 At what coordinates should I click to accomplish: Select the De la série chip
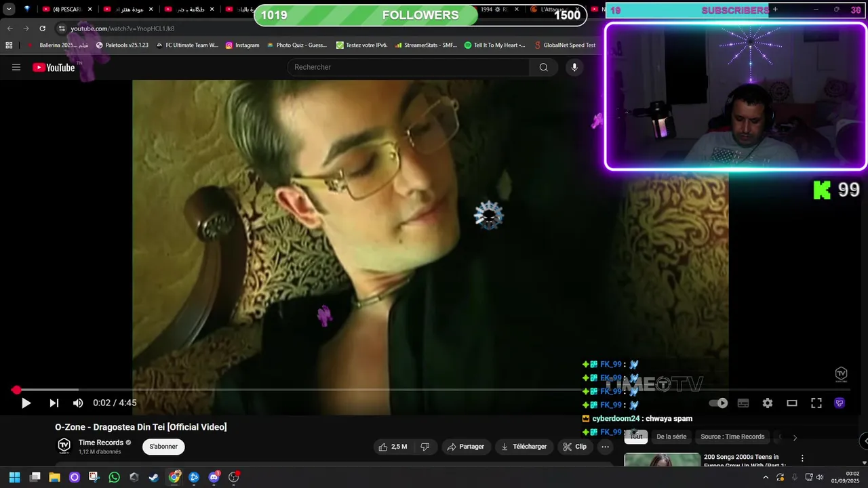[671, 437]
